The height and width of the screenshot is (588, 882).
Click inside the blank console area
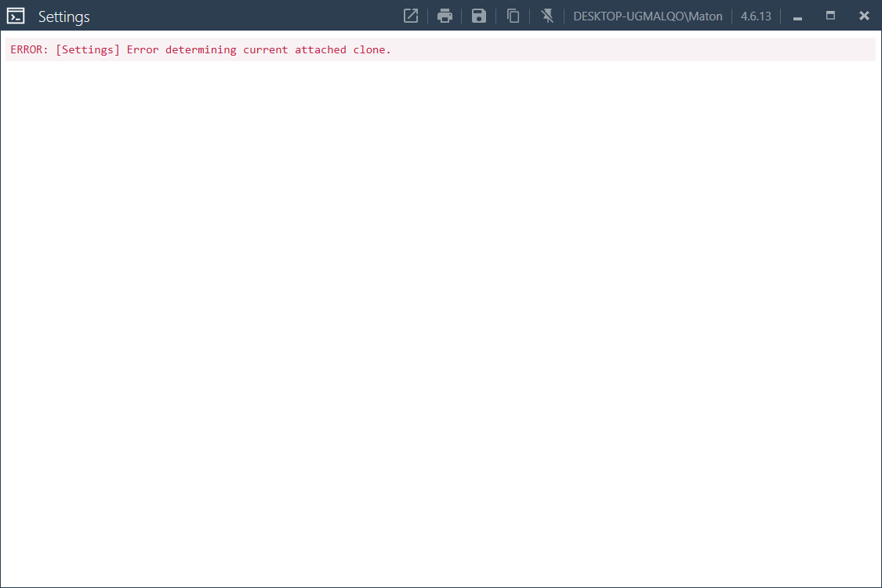439,314
